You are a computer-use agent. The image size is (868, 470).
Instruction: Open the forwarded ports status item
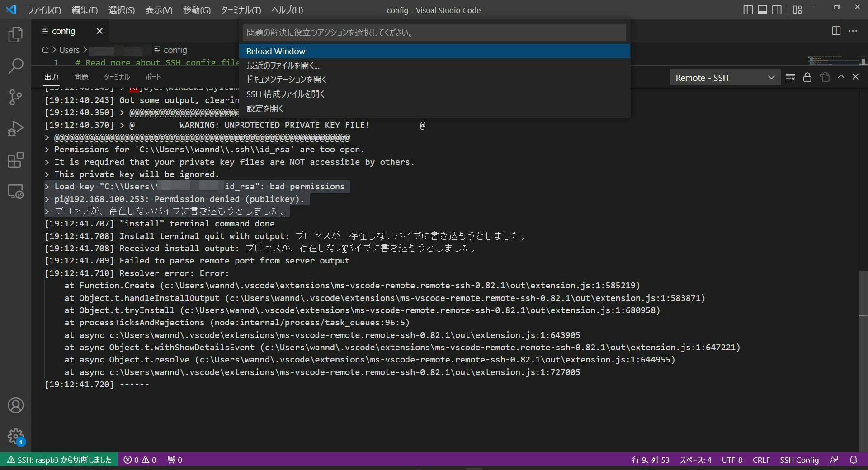click(175, 460)
